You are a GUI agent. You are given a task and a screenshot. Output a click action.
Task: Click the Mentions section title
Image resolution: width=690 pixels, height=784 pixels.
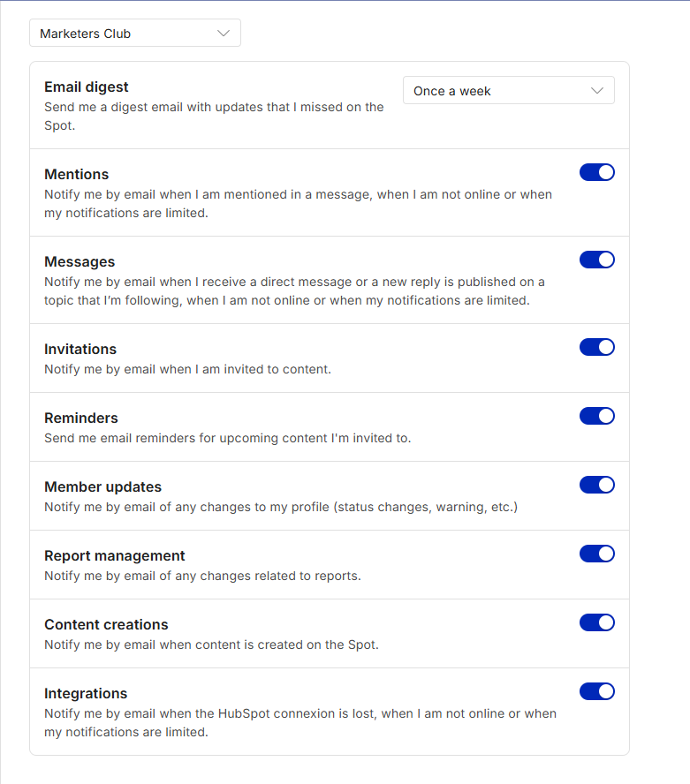(x=76, y=175)
